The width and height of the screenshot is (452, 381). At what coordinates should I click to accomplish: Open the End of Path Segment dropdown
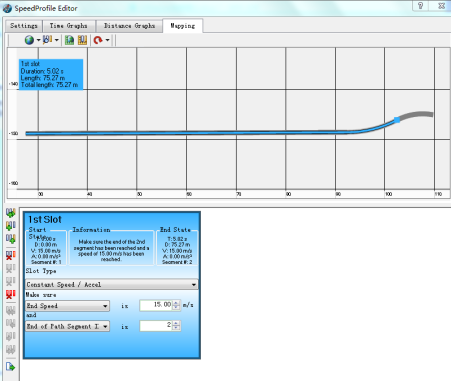click(x=68, y=326)
